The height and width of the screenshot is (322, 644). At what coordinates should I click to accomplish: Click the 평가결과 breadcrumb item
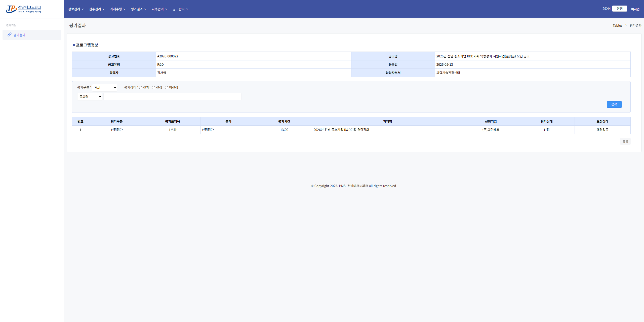point(635,25)
